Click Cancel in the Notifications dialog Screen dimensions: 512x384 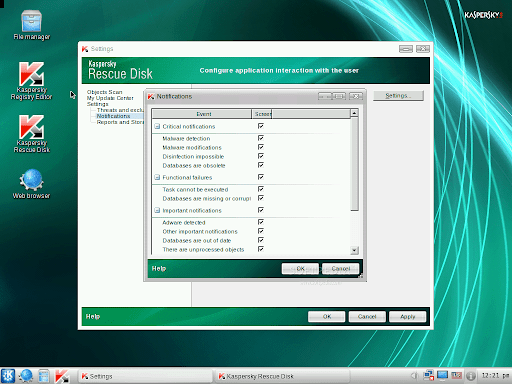pyautogui.click(x=341, y=268)
